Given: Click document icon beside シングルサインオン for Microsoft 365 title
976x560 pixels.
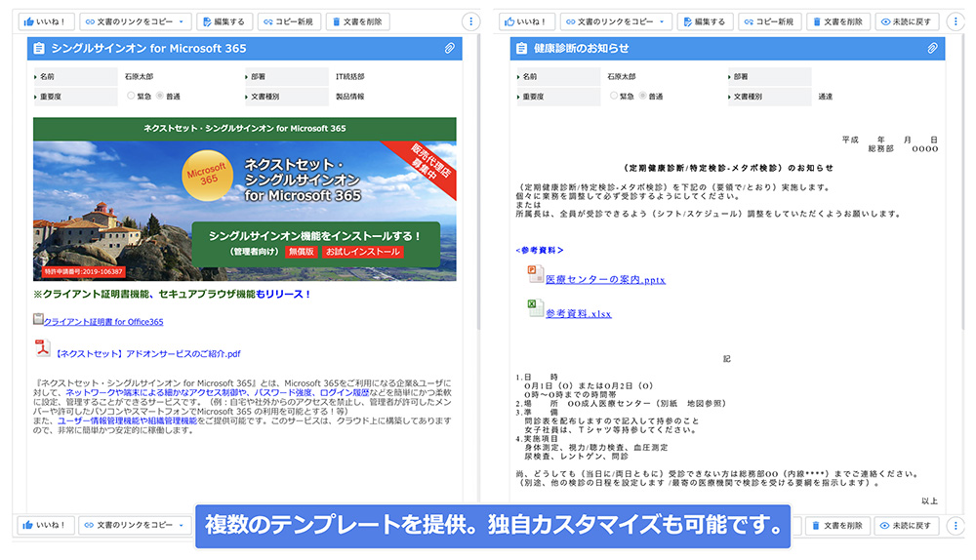Looking at the screenshot, I should tap(39, 49).
